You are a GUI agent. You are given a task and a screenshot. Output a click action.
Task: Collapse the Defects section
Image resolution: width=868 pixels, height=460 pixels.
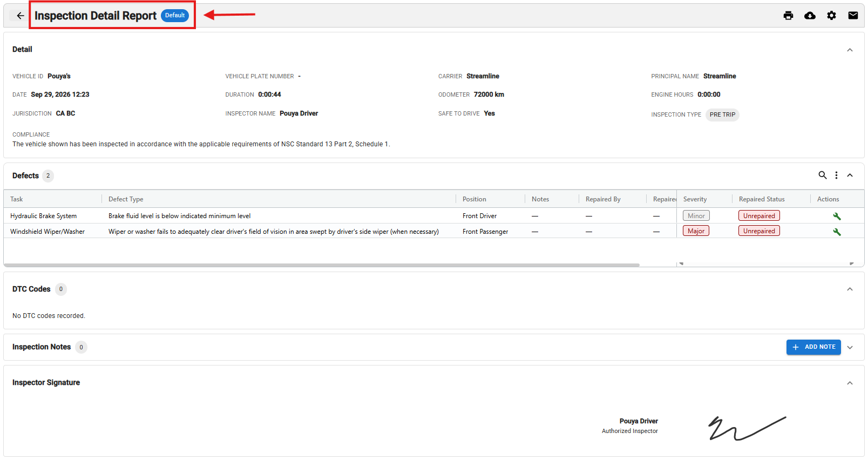pyautogui.click(x=850, y=175)
